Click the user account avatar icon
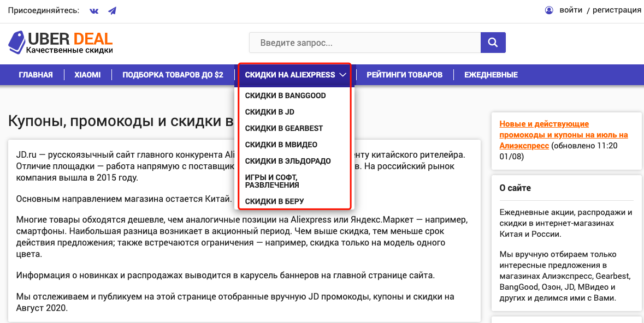This screenshot has height=323, width=644. click(x=549, y=10)
